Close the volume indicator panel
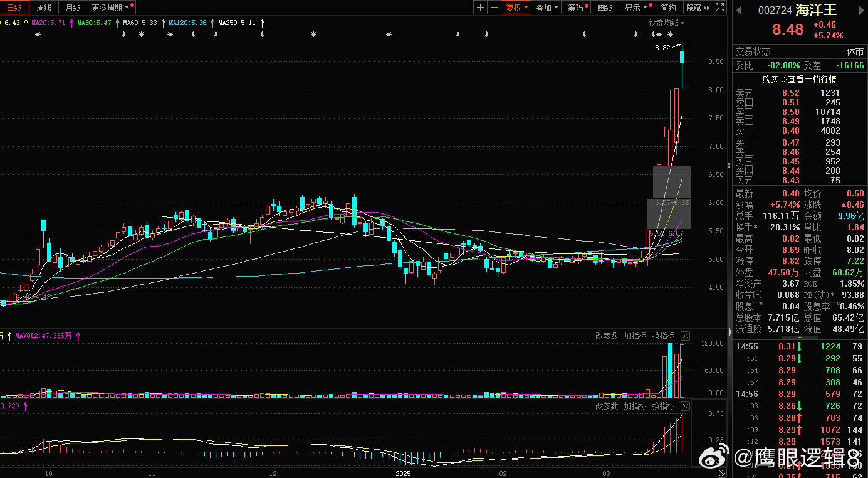Image resolution: width=868 pixels, height=478 pixels. point(685,336)
